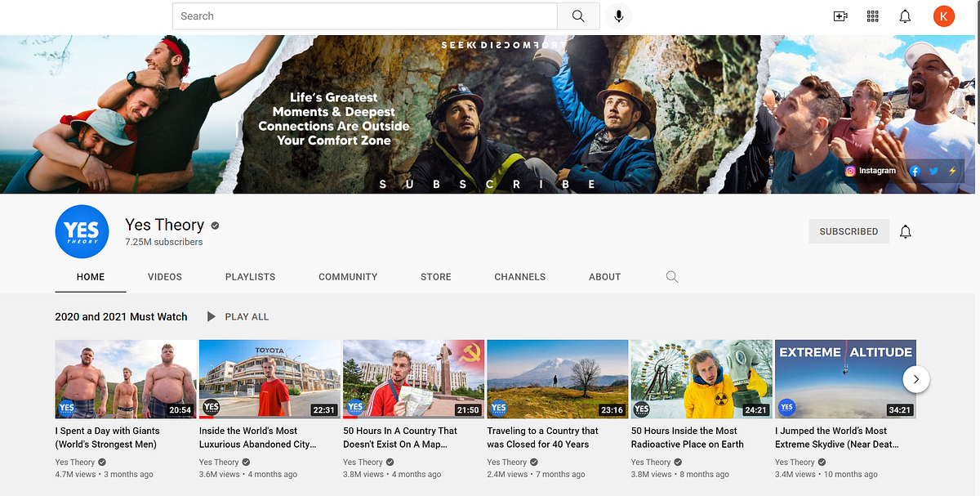The image size is (980, 496).
Task: Switch to the COMMUNITY tab
Action: 348,277
